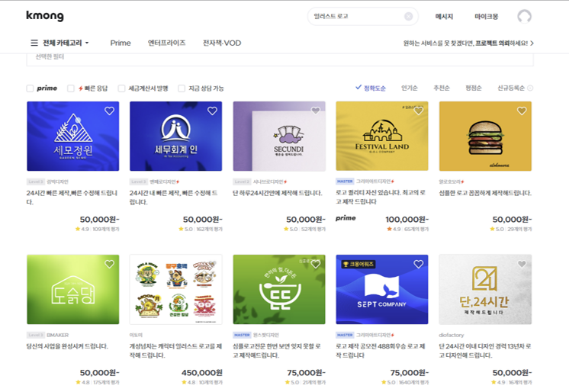Viewport: 569px width, 392px height.
Task: Open the 세무회계 인 logo thumbnail
Action: (x=176, y=136)
